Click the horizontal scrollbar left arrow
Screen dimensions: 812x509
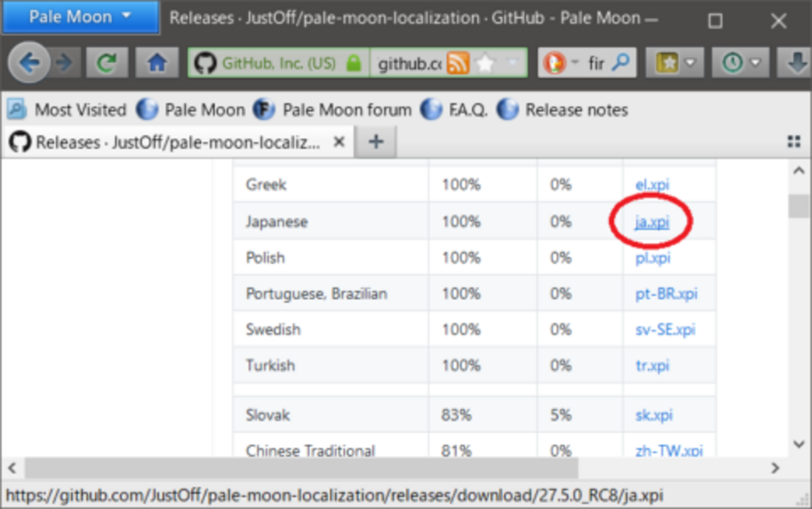coord(12,467)
